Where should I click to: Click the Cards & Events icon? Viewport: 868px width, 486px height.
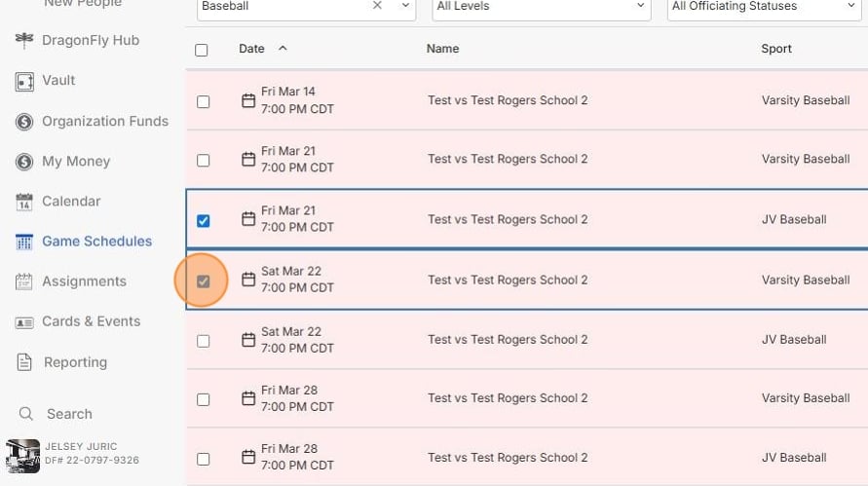pyautogui.click(x=24, y=322)
